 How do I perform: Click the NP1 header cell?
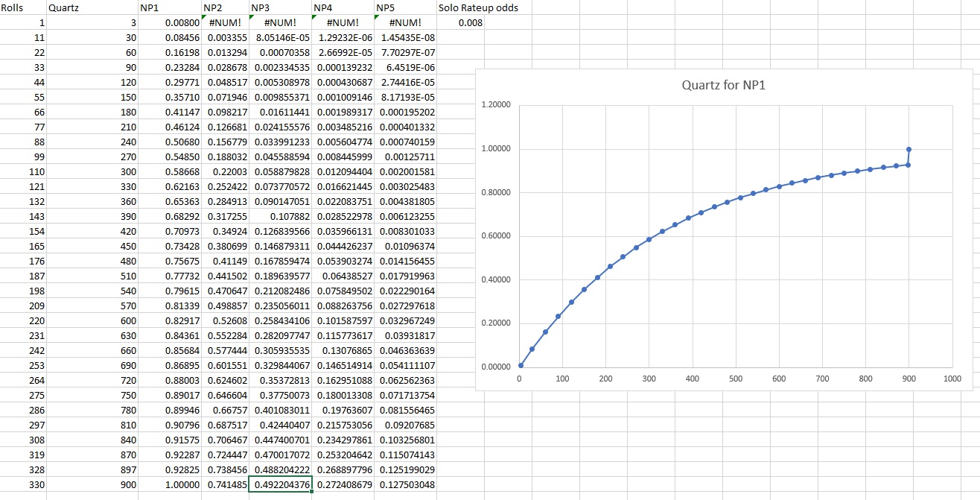170,7
